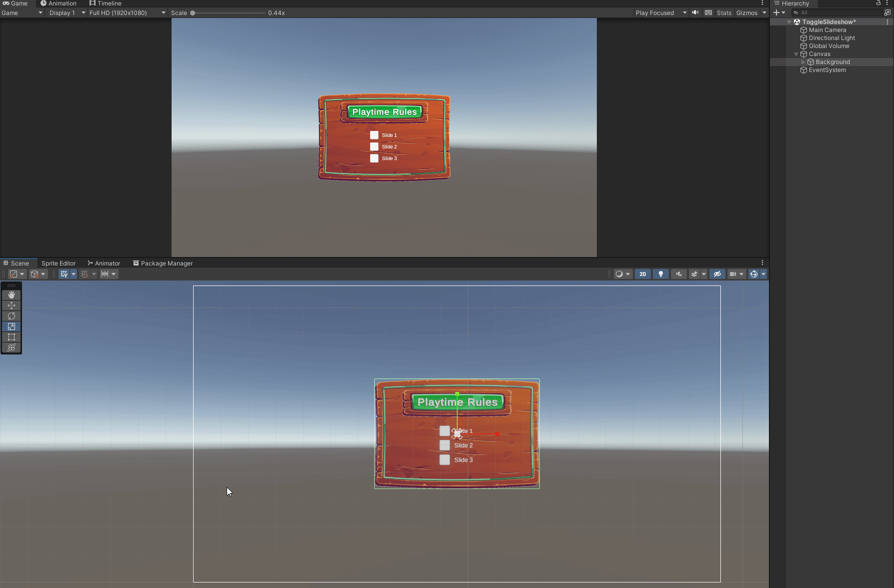Switch to the Animator tab
This screenshot has height=588, width=894.
(x=104, y=263)
